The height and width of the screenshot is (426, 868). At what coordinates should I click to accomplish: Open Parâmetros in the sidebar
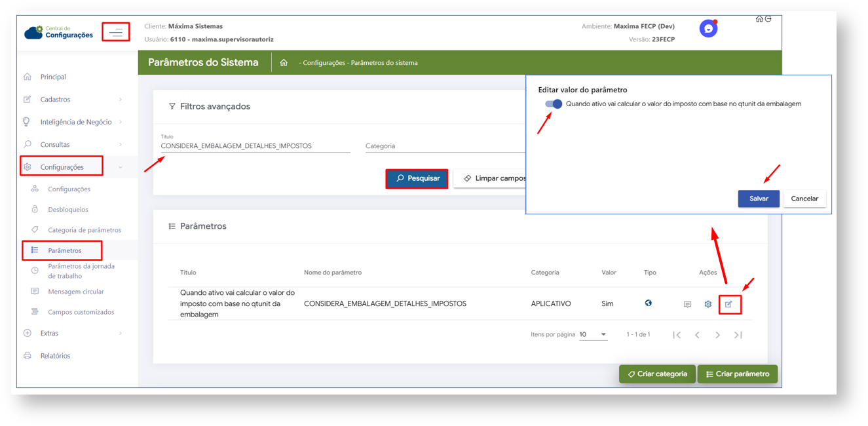tap(64, 250)
